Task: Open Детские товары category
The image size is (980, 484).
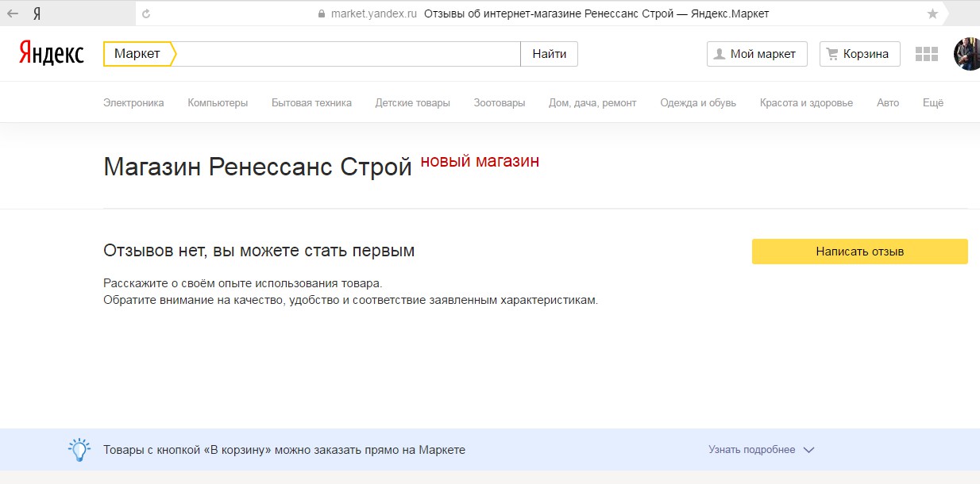Action: [413, 102]
